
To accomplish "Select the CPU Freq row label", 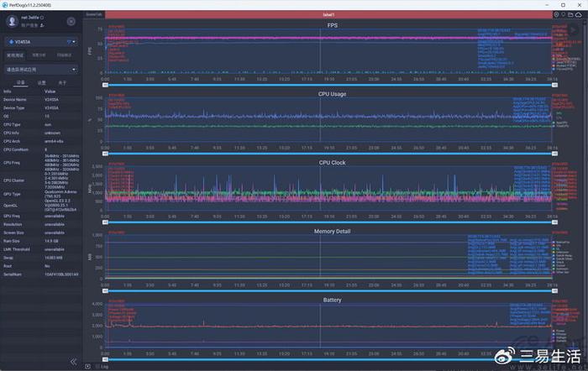I will [12, 163].
